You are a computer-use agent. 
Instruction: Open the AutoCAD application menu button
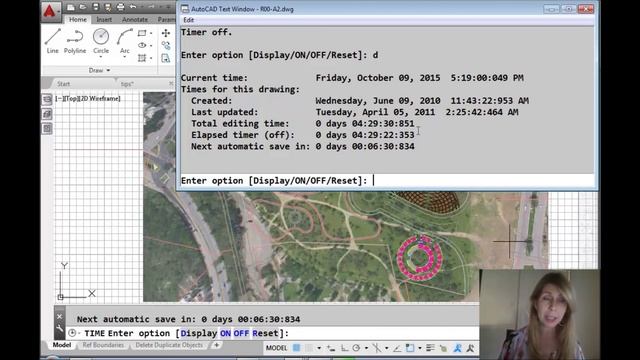tap(50, 11)
